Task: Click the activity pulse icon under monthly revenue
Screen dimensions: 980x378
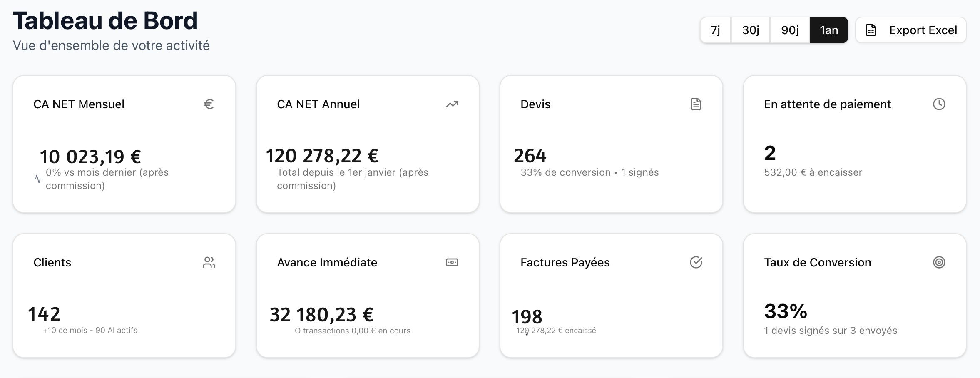Action: point(38,179)
